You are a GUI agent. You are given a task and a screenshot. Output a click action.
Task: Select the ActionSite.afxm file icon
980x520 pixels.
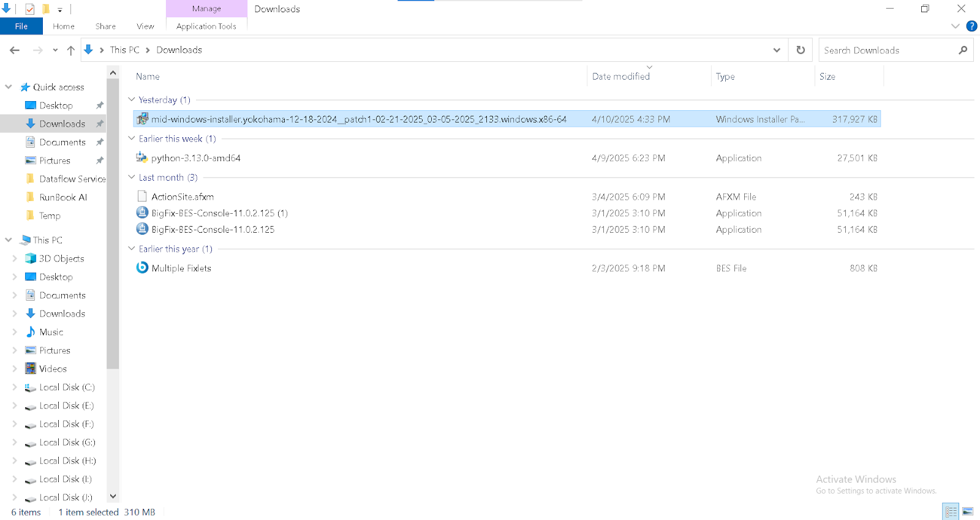(x=142, y=197)
